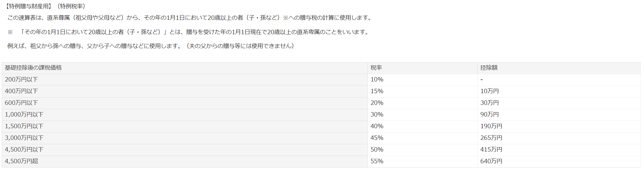Click the 45% tax rate cell
The width and height of the screenshot is (644, 172).
(x=377, y=138)
